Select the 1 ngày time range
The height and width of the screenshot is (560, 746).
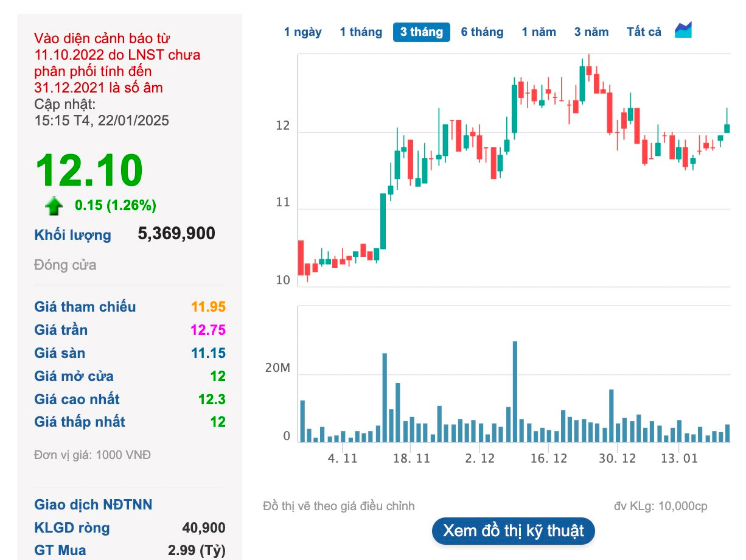coord(302,32)
